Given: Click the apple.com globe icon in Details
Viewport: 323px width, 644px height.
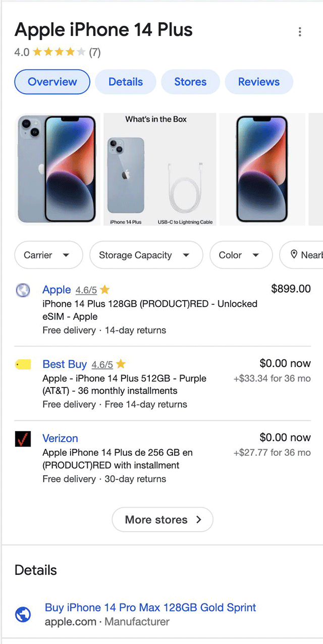Looking at the screenshot, I should pos(23,614).
